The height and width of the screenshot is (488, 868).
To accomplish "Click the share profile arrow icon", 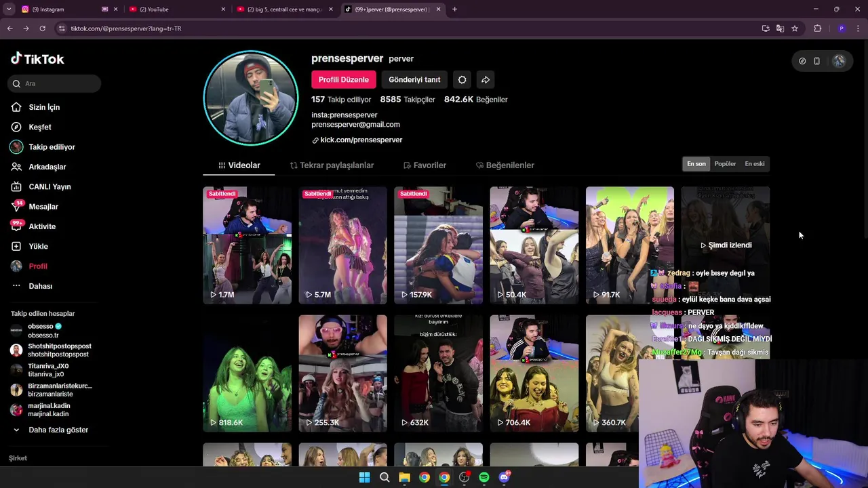I will point(486,79).
